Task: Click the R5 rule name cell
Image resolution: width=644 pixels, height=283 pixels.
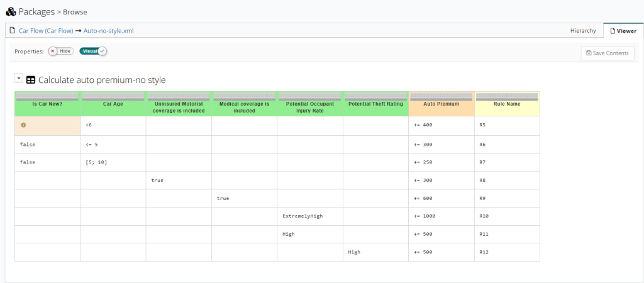Action: 508,126
